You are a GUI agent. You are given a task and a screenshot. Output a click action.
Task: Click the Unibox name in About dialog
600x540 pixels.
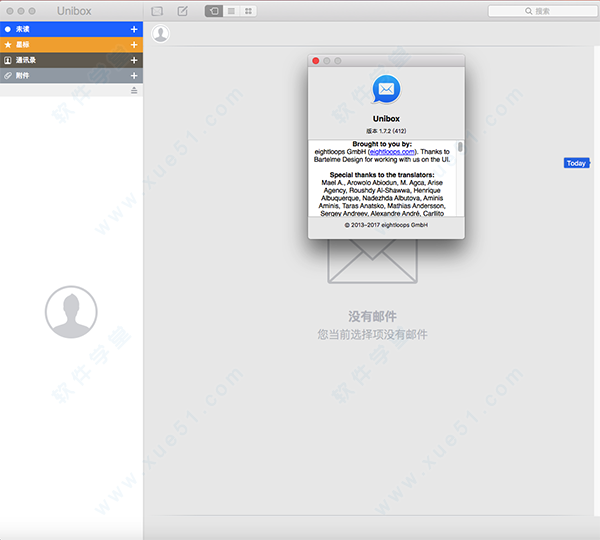(386, 119)
